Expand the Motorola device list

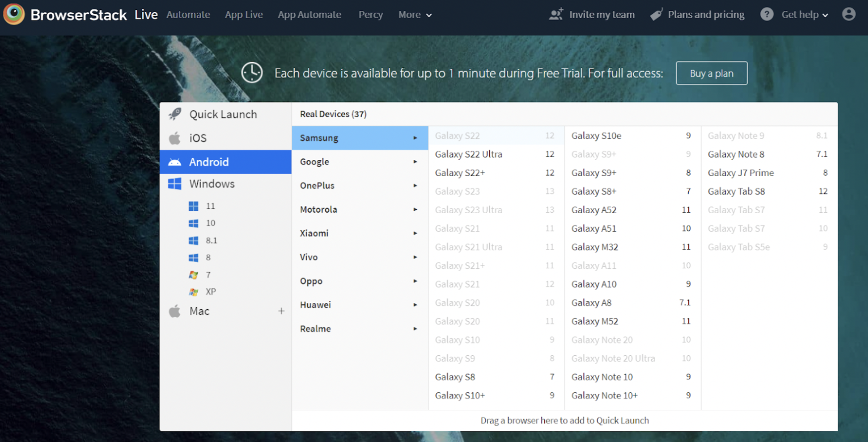click(318, 209)
